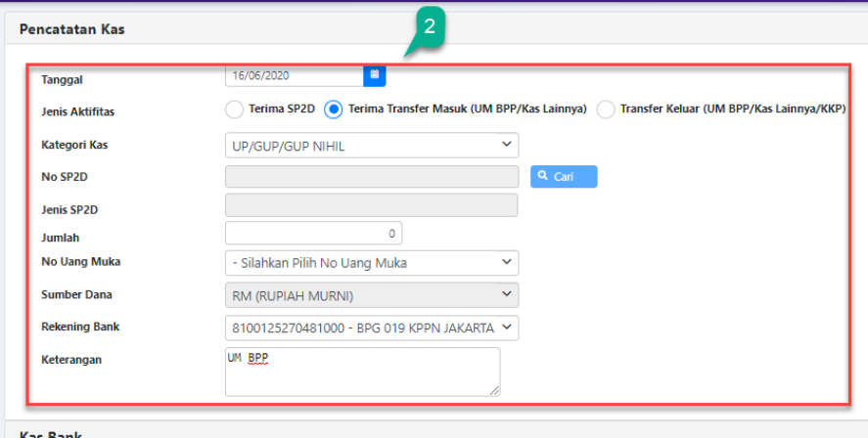Viewport: 868px width, 438px height.
Task: Click the Jumlah amount field
Action: [x=313, y=234]
